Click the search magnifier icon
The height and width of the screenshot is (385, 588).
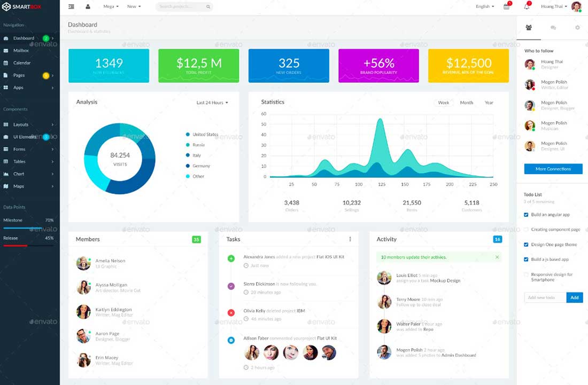coord(208,7)
